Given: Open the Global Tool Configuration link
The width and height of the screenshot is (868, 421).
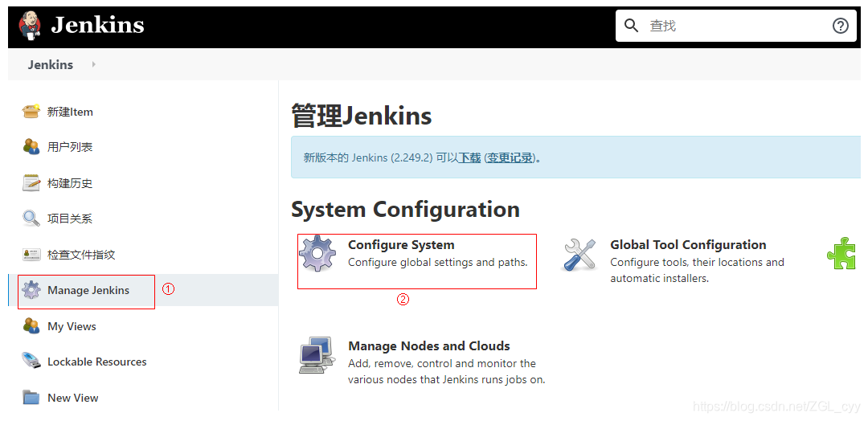Looking at the screenshot, I should pyautogui.click(x=688, y=244).
